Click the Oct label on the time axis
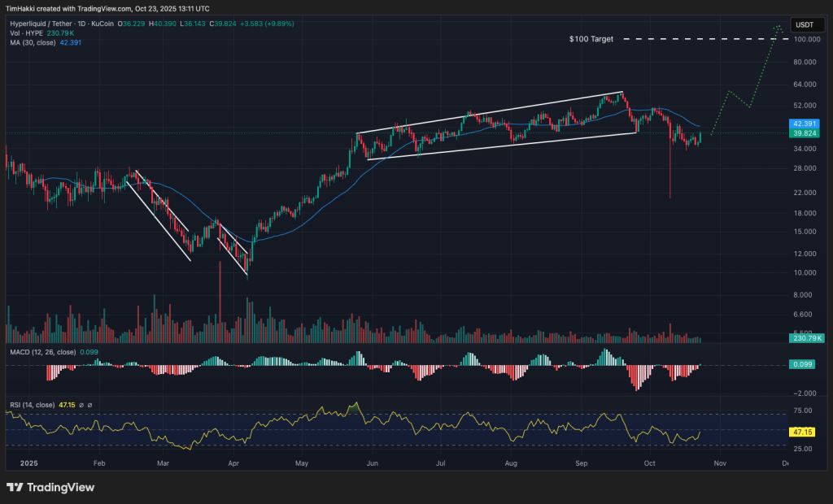Viewport: 833px width, 504px height. click(649, 463)
